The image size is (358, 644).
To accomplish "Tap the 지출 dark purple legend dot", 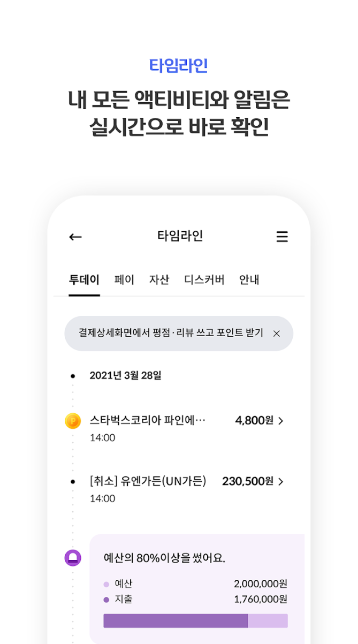I will click(106, 600).
